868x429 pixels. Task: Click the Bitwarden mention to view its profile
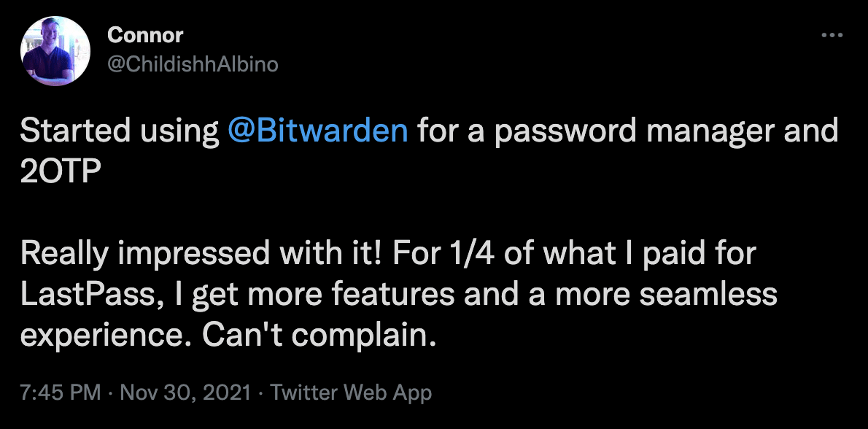pyautogui.click(x=319, y=132)
